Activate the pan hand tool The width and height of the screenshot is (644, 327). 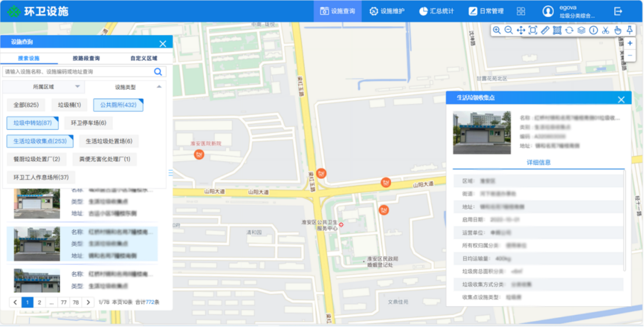point(617,30)
